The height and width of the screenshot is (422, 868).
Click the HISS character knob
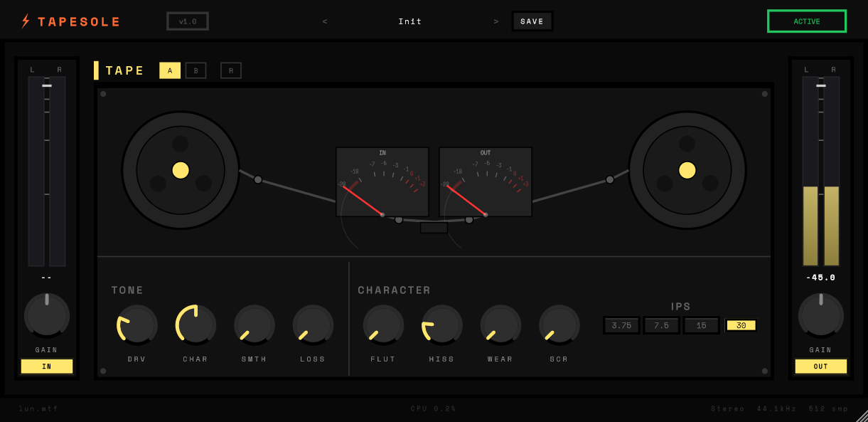click(x=441, y=325)
